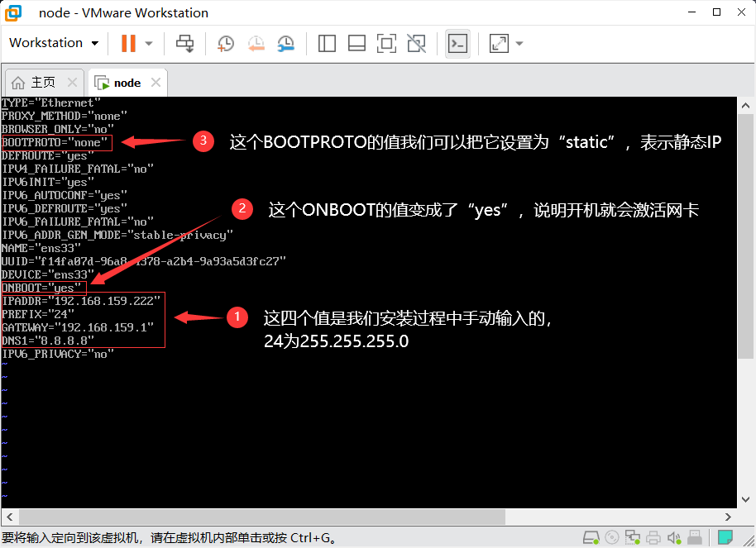The image size is (756, 548).
Task: Click the BROWSER_ONLY="no" line
Action: pos(57,129)
